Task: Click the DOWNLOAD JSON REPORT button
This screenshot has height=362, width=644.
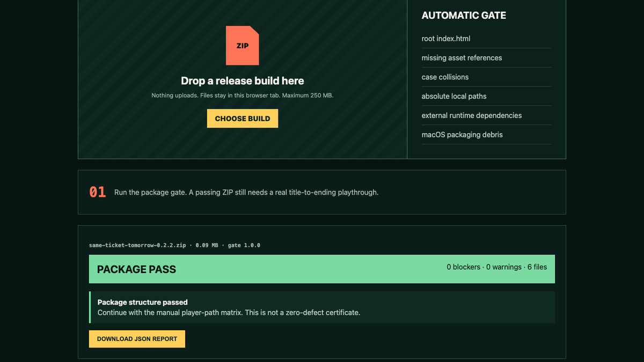Action: [137, 339]
